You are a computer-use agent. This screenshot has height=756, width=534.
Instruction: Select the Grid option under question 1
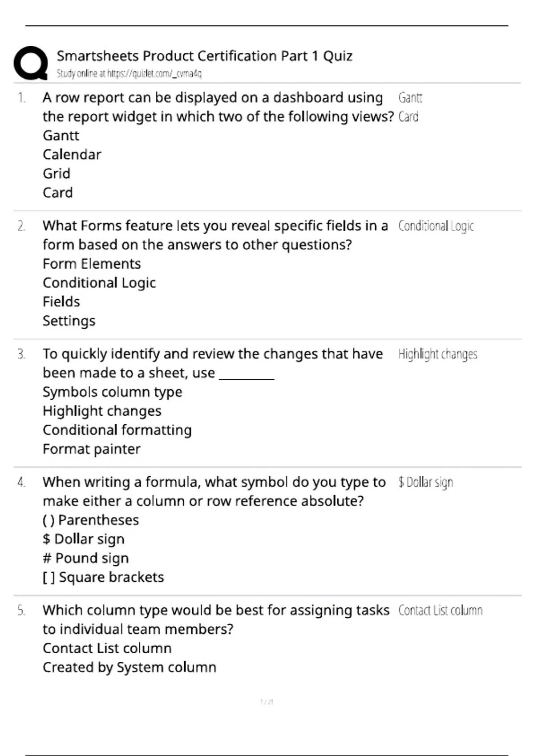57,173
